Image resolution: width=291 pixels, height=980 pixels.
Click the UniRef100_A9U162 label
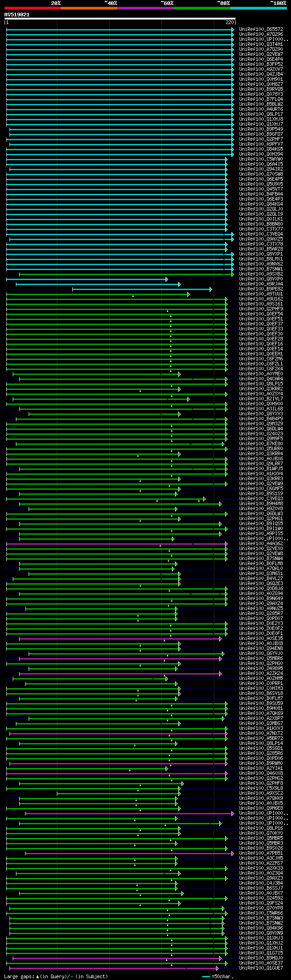tap(261, 299)
